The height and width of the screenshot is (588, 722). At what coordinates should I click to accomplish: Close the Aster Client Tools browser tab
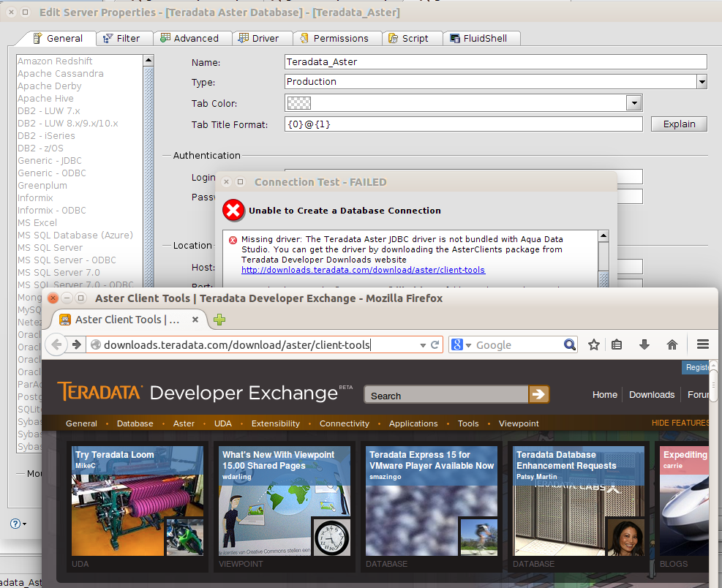point(195,319)
